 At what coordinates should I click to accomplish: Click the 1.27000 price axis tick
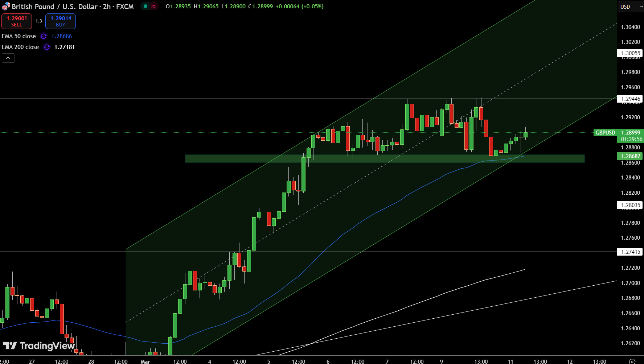point(631,283)
